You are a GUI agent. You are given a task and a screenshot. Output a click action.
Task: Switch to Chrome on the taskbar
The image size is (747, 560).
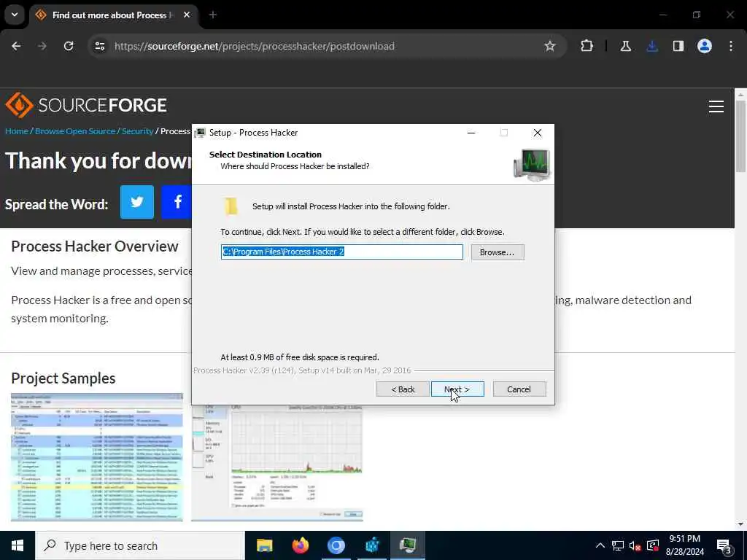336,545
